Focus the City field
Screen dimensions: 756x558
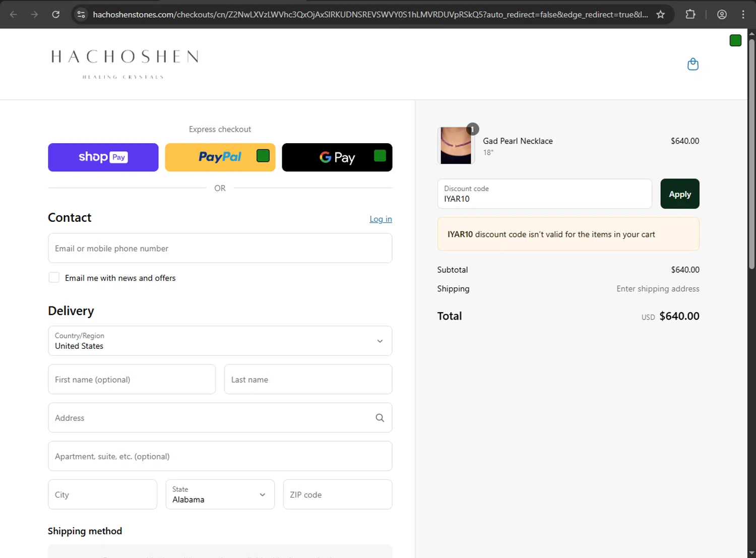point(103,494)
